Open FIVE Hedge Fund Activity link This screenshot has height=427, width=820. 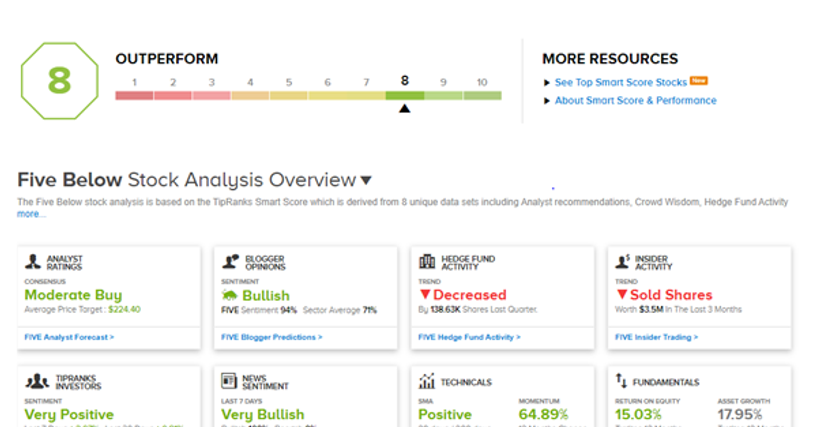470,337
